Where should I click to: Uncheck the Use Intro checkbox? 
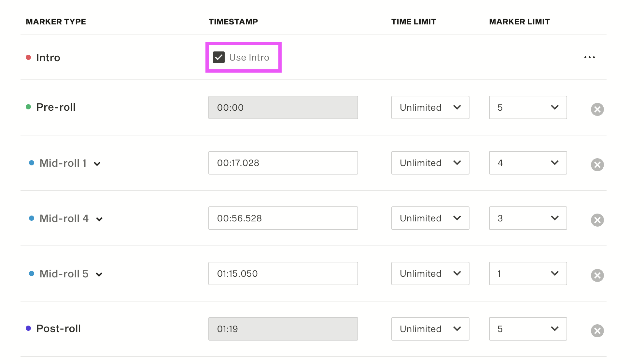point(219,57)
